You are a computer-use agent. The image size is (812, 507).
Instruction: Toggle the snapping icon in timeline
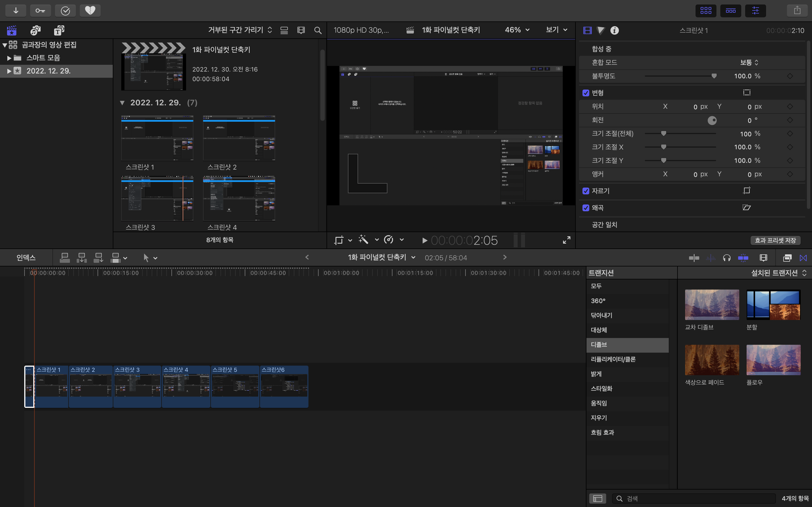[743, 257]
